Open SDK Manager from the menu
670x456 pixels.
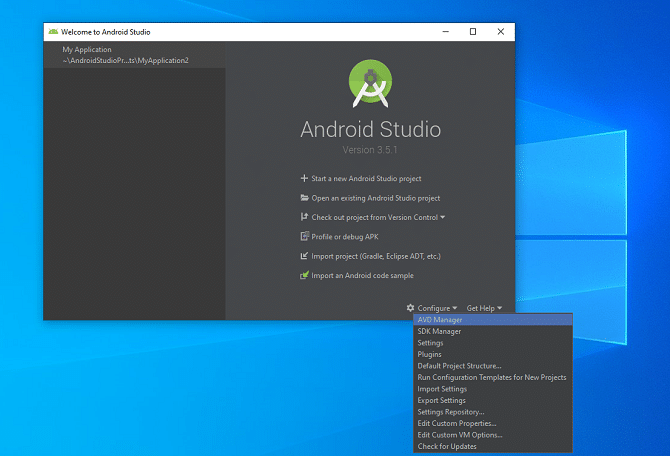[439, 331]
